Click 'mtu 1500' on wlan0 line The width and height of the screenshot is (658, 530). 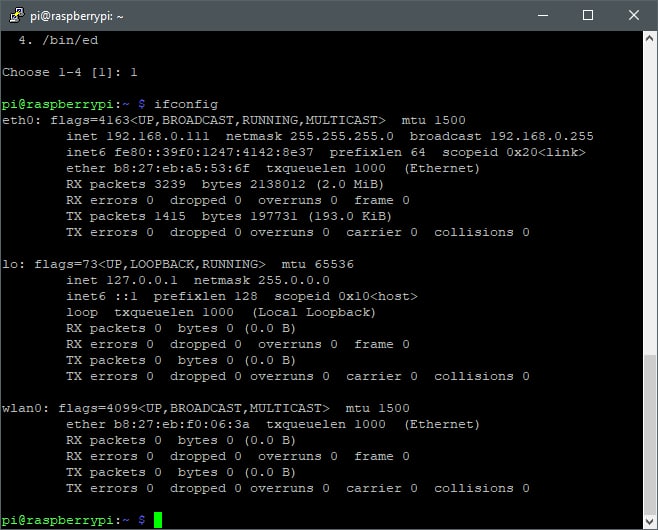tap(378, 408)
